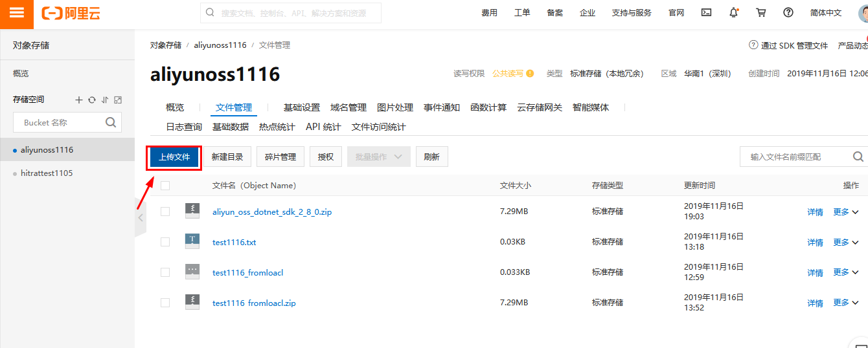Expand 更多 for test1116_fromloacl

coord(845,272)
